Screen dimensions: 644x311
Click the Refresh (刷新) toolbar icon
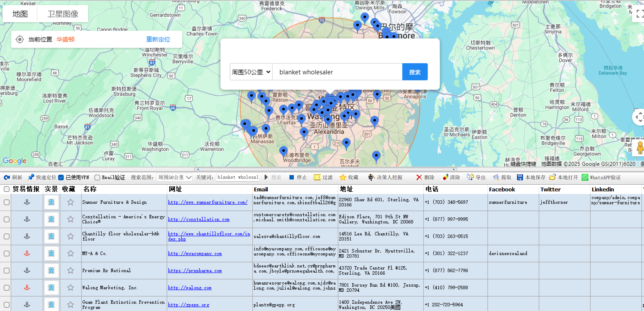coord(7,177)
